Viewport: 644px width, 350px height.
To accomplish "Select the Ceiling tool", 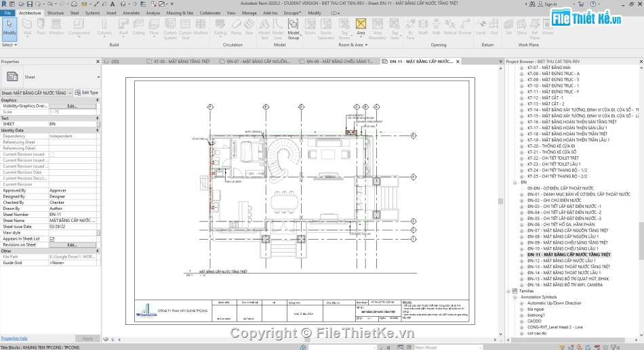I will 138,28.
